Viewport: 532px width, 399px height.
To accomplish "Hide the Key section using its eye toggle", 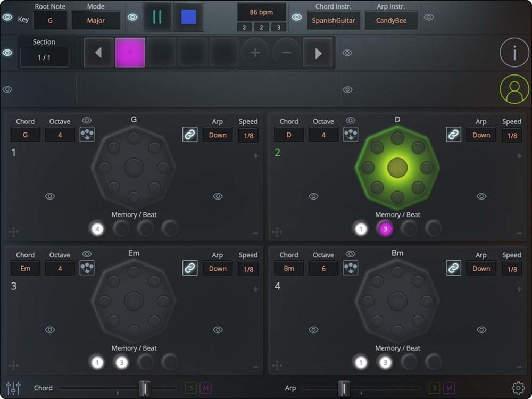I will point(9,17).
